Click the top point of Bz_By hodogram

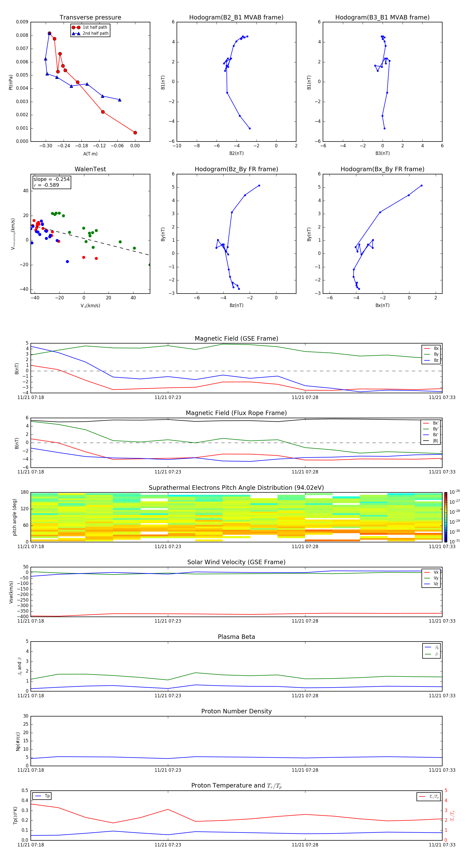[x=259, y=186]
